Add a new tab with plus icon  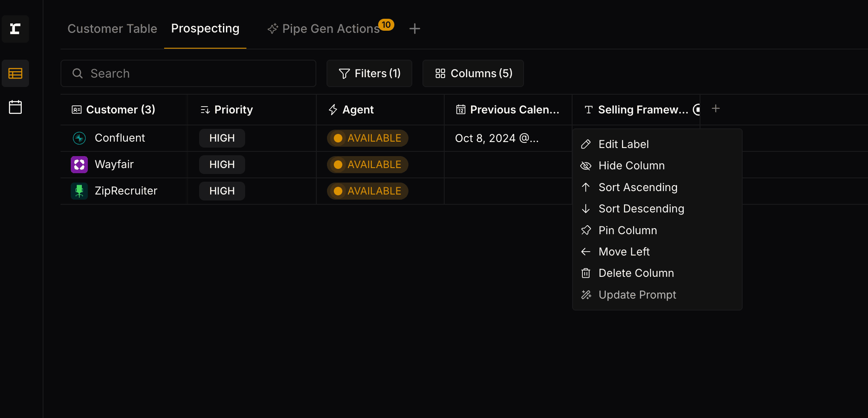pyautogui.click(x=414, y=29)
